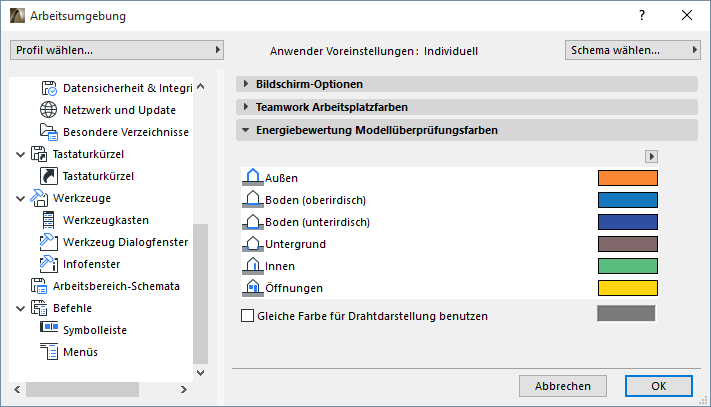Click the Menüs icon in tree

(50, 351)
